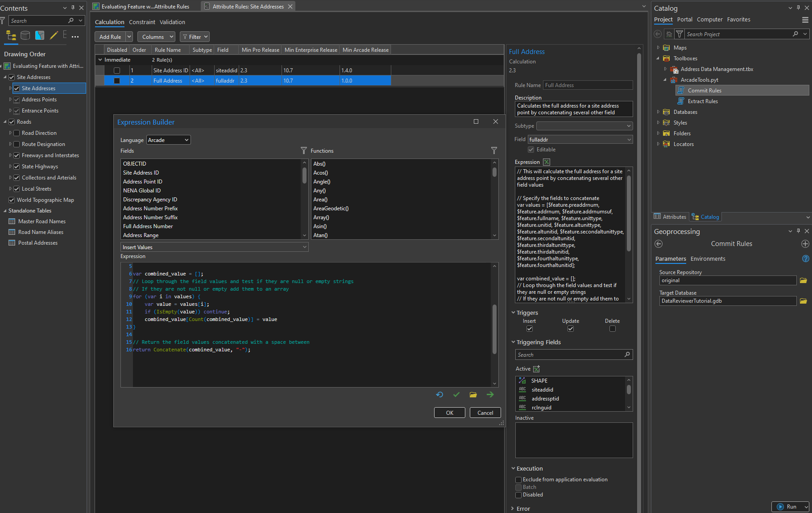Screen dimensions: 812x513
Task: Switch to the Constraint tab
Action: pos(142,22)
